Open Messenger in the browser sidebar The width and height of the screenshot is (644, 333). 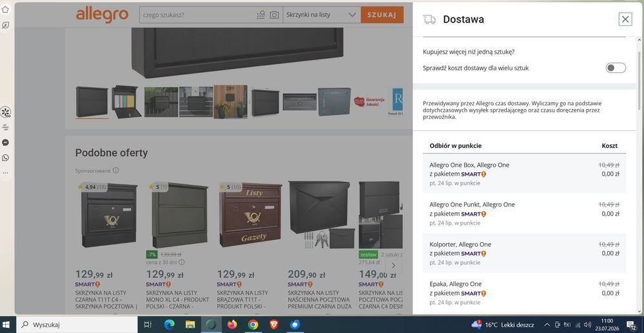5,143
